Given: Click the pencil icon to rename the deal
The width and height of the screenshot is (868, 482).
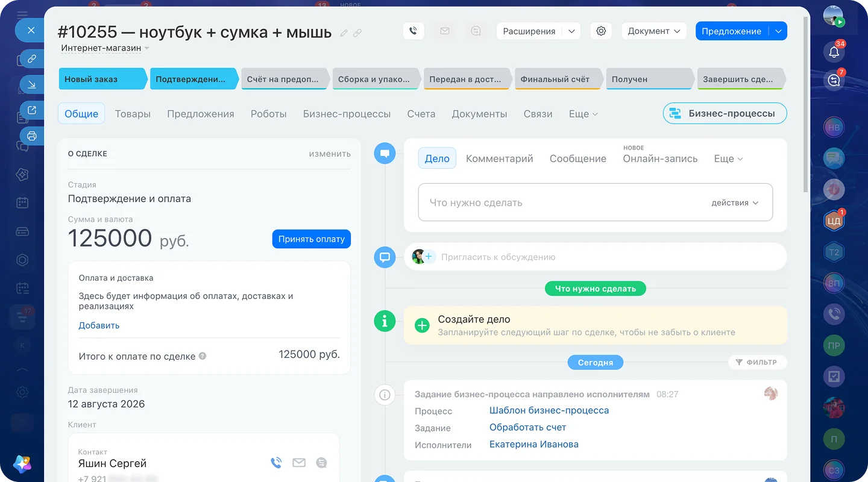Looking at the screenshot, I should (x=344, y=33).
